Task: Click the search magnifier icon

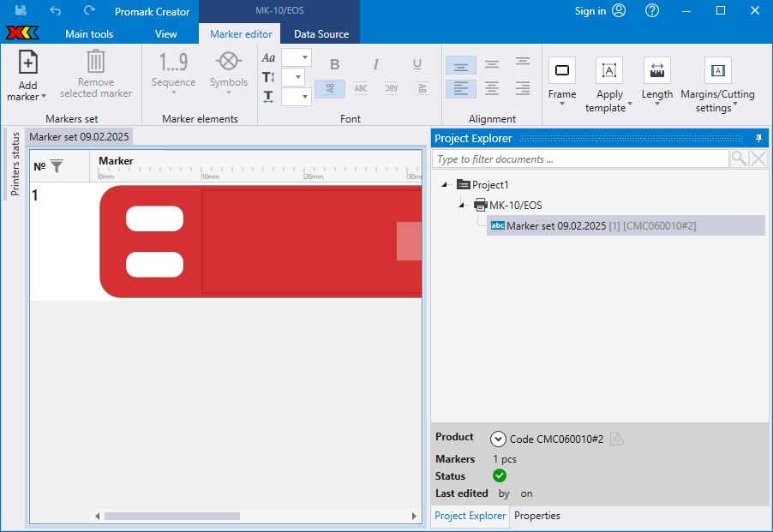Action: point(739,159)
